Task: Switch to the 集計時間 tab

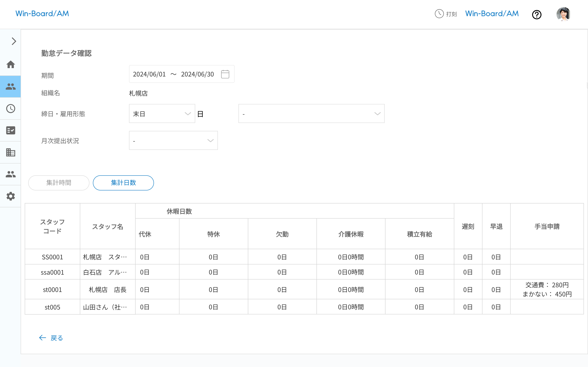Action: pos(59,183)
